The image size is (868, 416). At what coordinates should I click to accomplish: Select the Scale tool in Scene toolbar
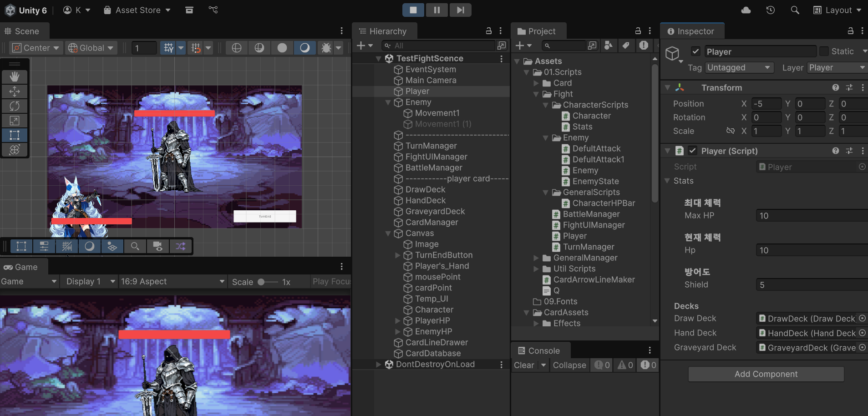click(x=15, y=120)
